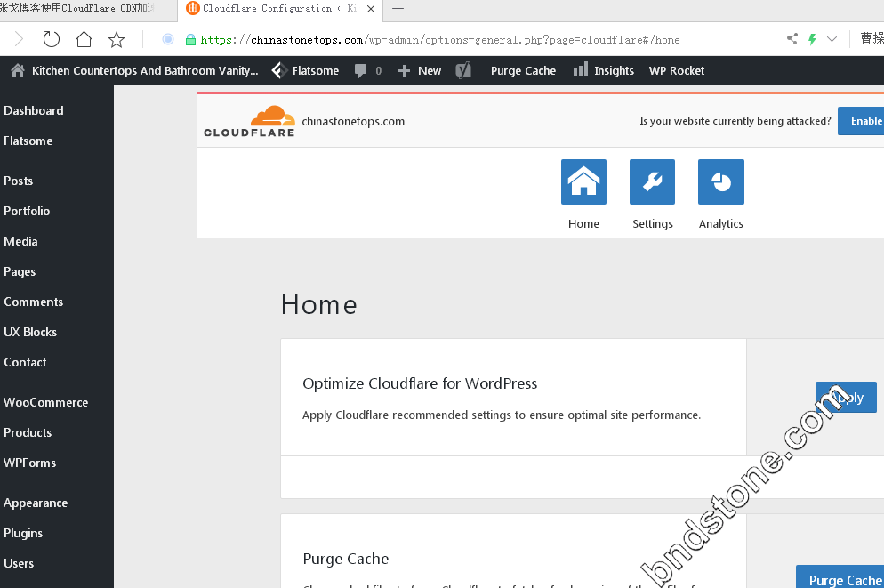Open the Flatsome admin bar menu
This screenshot has width=884, height=588.
pyautogui.click(x=306, y=70)
